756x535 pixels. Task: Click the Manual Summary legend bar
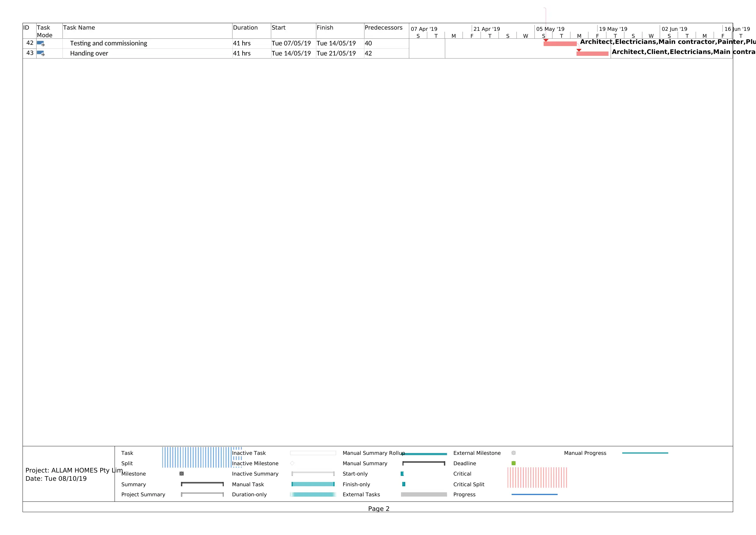pyautogui.click(x=424, y=463)
